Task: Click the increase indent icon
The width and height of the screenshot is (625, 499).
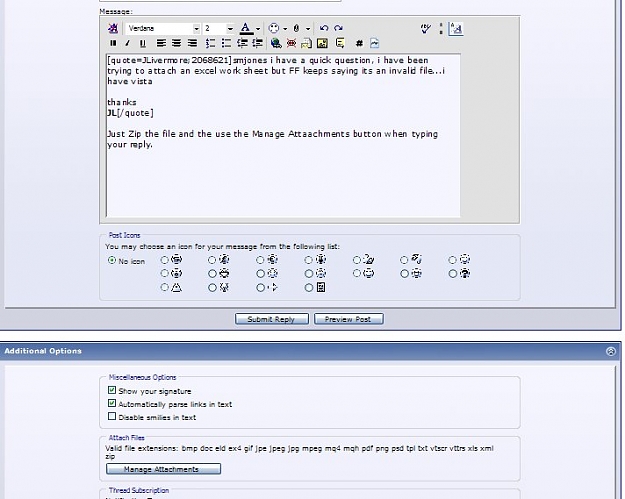Action: pos(257,43)
